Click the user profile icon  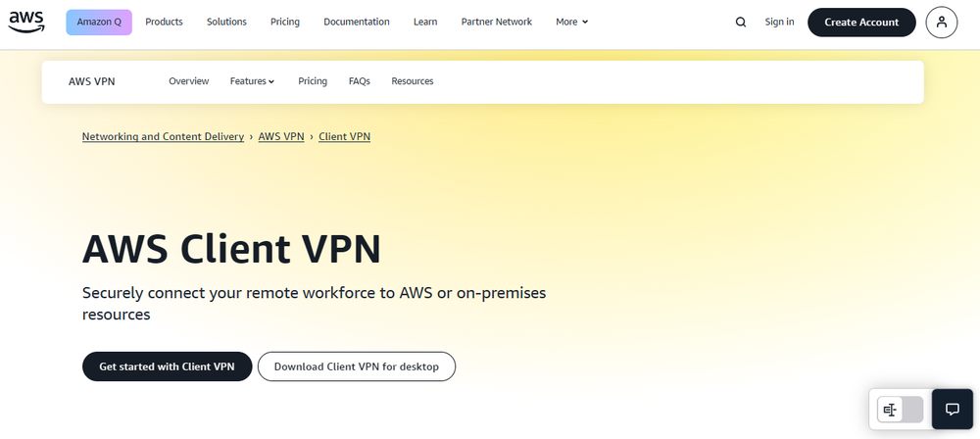pos(941,22)
